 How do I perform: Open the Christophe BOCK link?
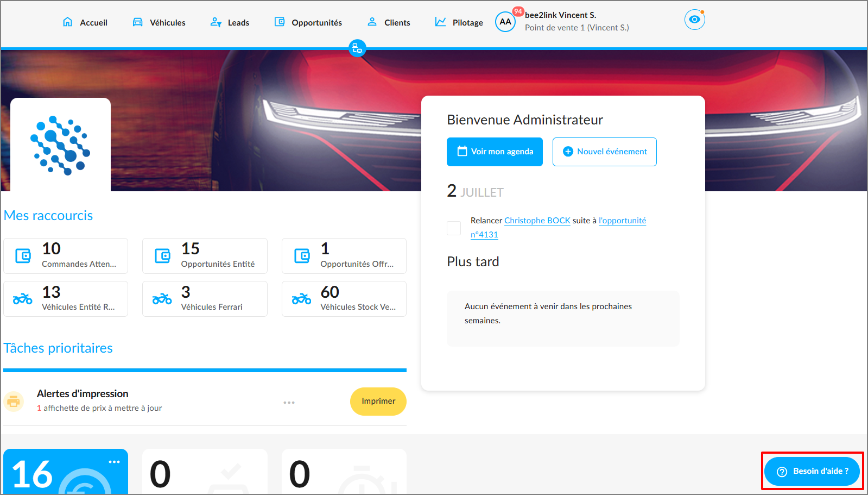pos(537,221)
